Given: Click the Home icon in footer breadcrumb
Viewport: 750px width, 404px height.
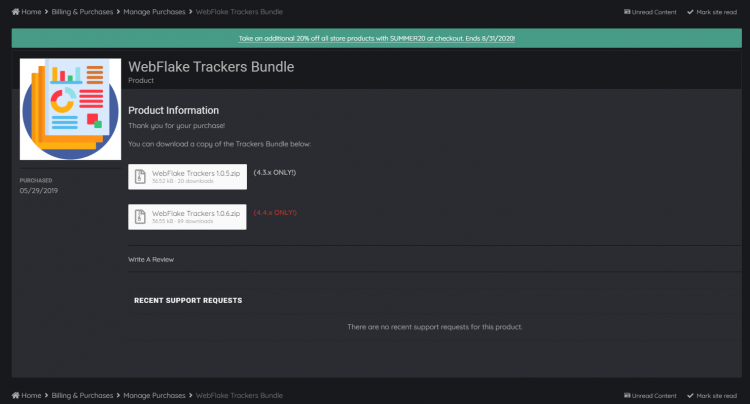Looking at the screenshot, I should 15,395.
